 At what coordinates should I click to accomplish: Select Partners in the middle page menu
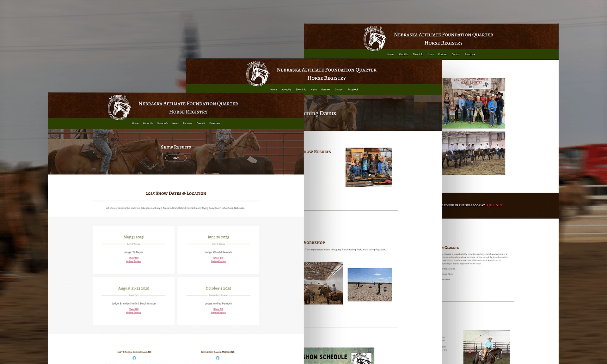click(x=326, y=89)
